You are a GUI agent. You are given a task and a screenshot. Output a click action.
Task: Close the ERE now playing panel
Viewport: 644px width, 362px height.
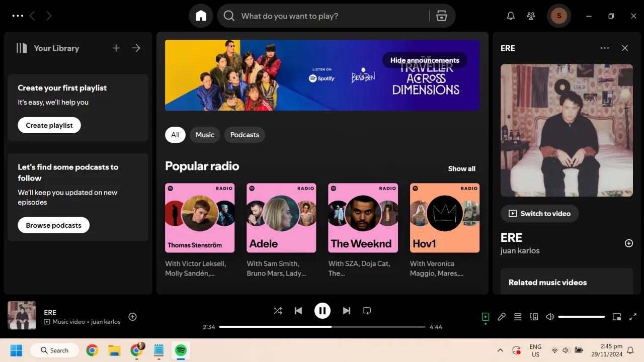pos(625,48)
